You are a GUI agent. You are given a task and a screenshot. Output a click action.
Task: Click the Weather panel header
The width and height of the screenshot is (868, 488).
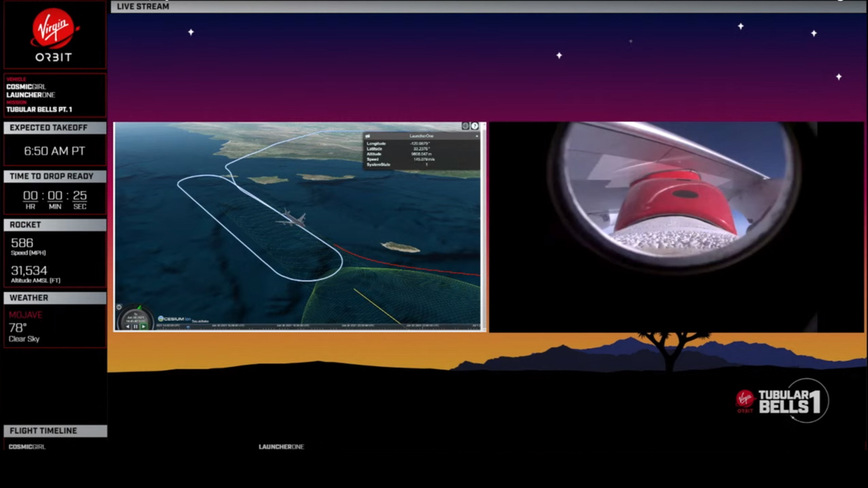coord(54,298)
